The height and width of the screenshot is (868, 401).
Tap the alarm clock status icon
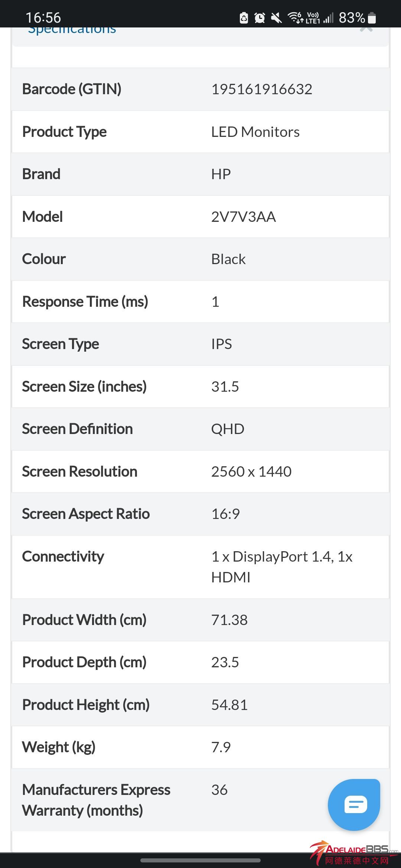point(260,17)
